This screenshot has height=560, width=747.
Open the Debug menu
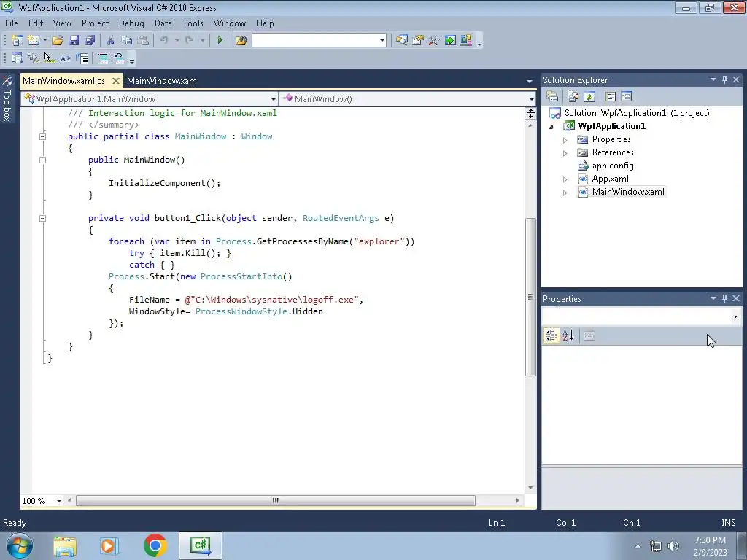131,23
